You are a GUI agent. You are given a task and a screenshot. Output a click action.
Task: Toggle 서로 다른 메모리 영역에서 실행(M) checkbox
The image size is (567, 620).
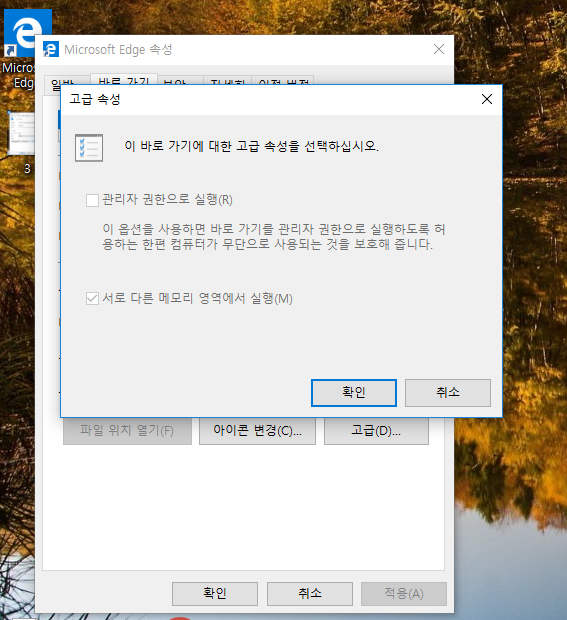[92, 299]
